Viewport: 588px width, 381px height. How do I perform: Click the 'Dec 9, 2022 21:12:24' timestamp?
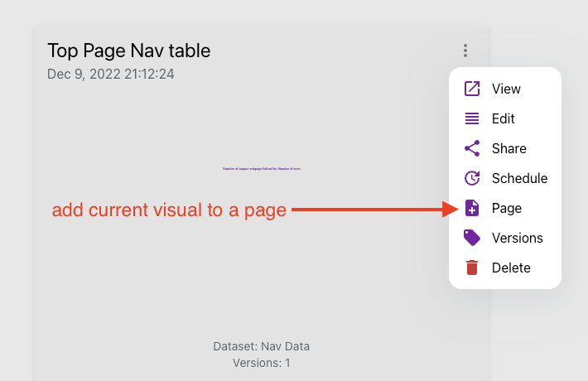click(x=111, y=74)
